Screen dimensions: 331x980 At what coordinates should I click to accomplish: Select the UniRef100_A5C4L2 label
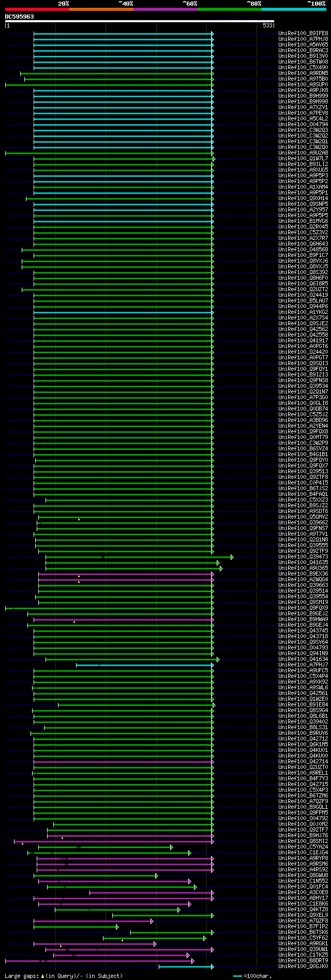coord(303,118)
